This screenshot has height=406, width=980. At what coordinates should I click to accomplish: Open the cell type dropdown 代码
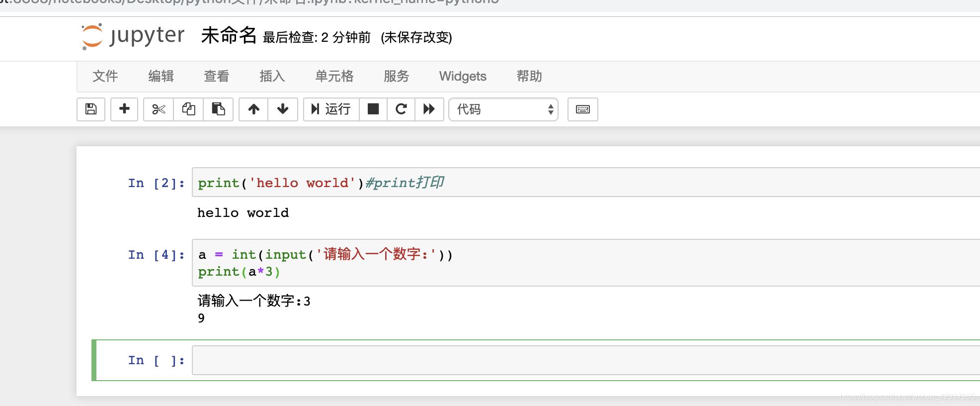pyautogui.click(x=503, y=109)
